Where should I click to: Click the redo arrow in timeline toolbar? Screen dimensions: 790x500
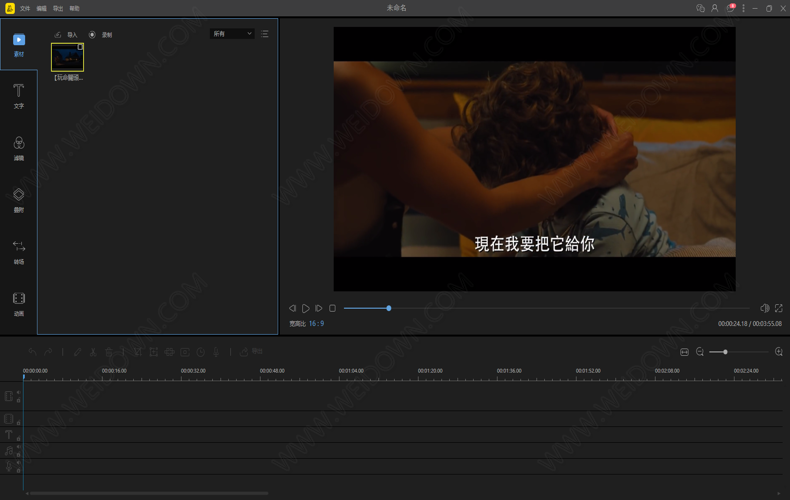click(48, 352)
